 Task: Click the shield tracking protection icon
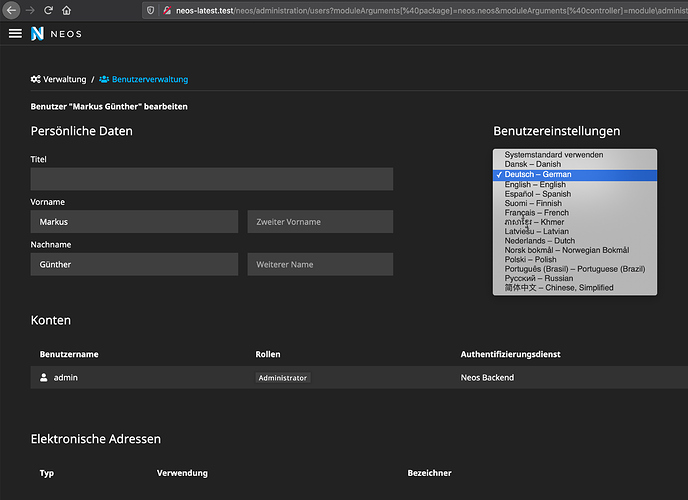pyautogui.click(x=150, y=10)
